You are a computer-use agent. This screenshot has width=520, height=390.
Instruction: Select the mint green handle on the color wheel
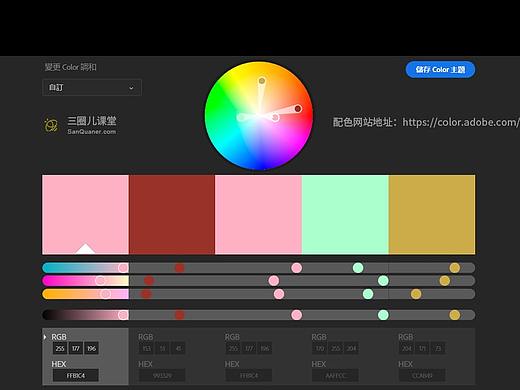(241, 117)
